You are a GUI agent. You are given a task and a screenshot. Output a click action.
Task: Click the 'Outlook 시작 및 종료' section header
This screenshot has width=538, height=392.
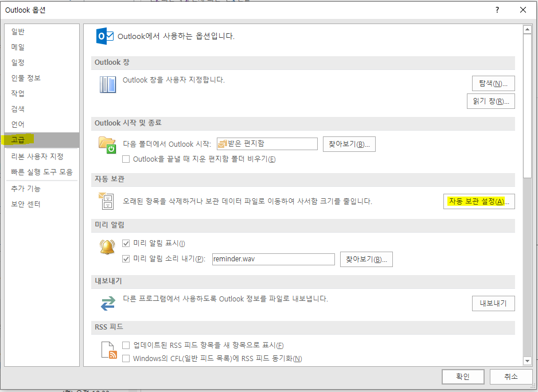tap(303, 123)
